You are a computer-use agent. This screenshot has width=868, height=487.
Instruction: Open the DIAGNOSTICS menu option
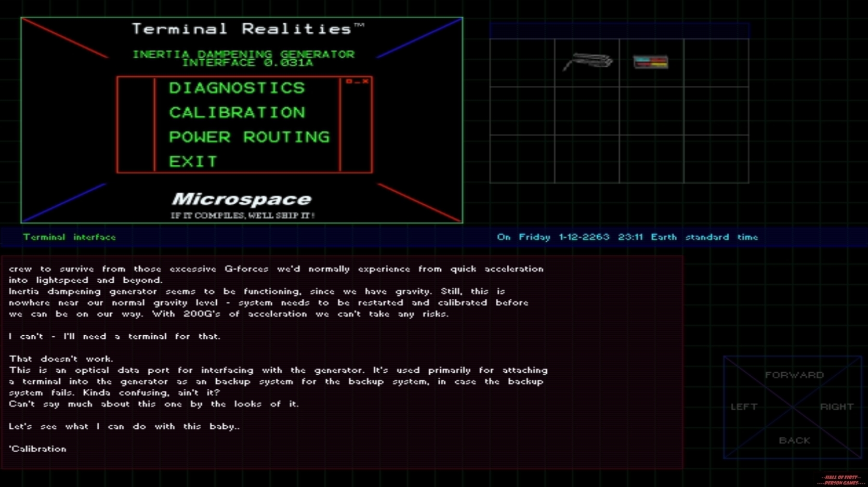point(237,88)
